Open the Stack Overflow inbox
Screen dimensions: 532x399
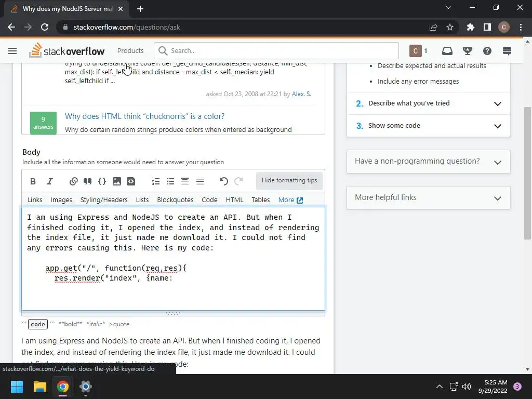click(447, 51)
